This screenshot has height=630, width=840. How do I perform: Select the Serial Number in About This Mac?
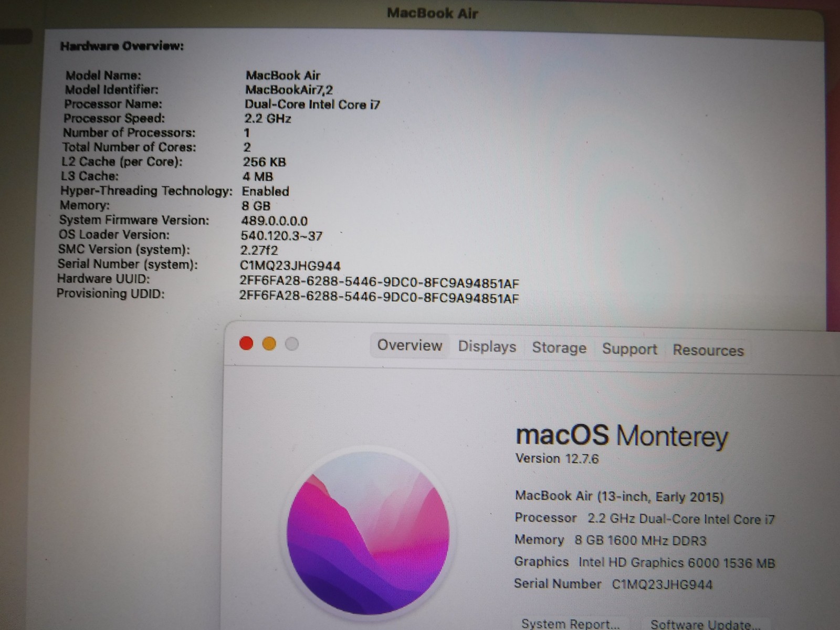coord(662,584)
